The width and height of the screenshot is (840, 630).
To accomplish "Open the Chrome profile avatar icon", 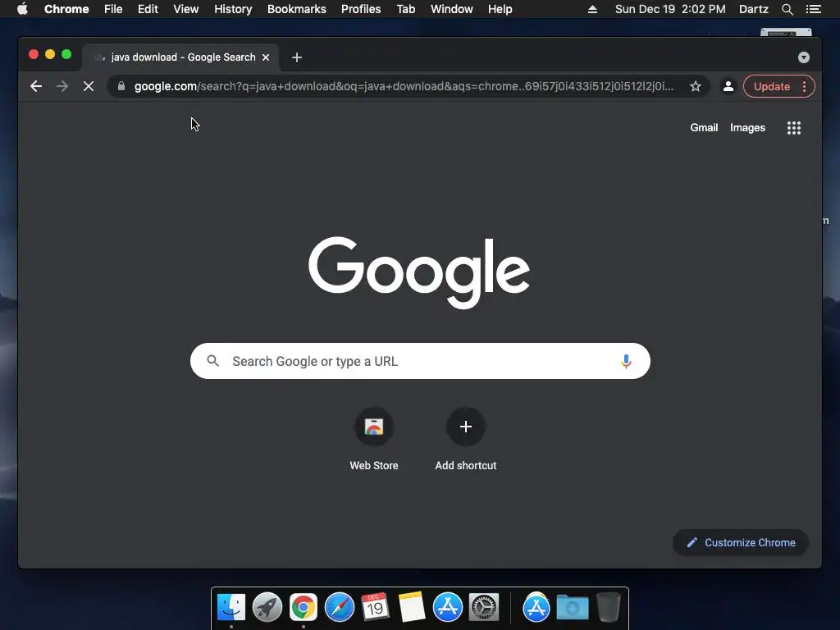I will (728, 86).
